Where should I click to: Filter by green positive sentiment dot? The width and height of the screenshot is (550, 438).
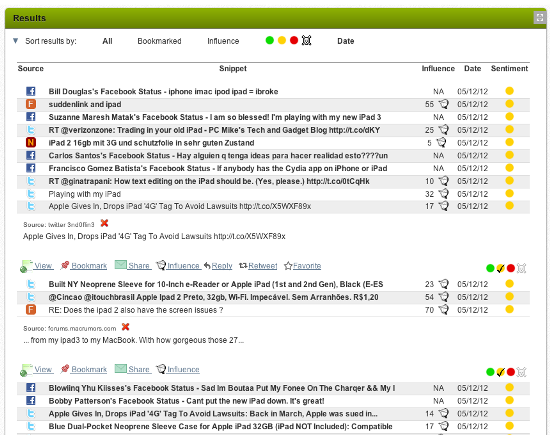click(269, 41)
